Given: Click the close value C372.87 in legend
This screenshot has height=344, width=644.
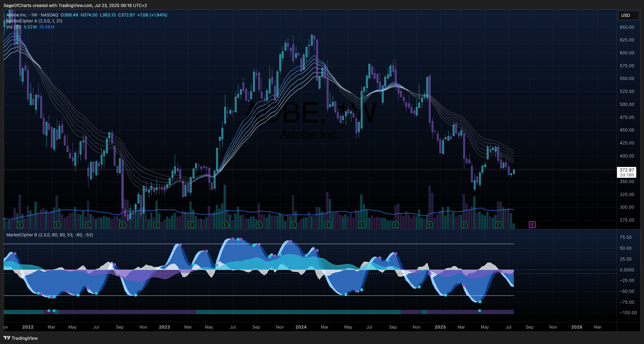Looking at the screenshot, I should (x=126, y=15).
